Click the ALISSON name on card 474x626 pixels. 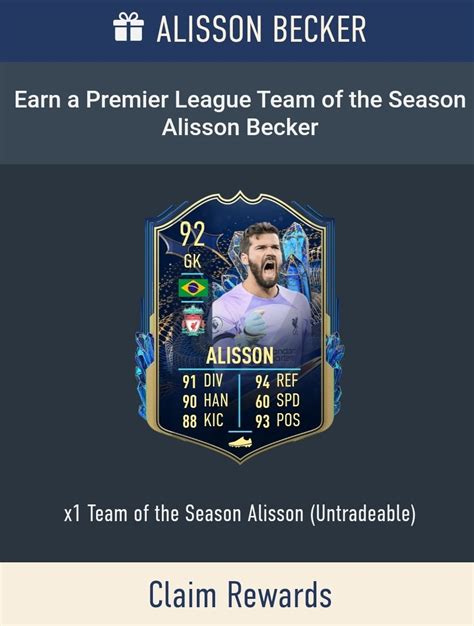240,356
